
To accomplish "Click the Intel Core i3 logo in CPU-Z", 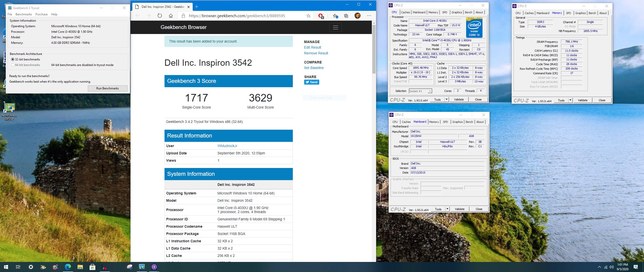I will pyautogui.click(x=474, y=27).
